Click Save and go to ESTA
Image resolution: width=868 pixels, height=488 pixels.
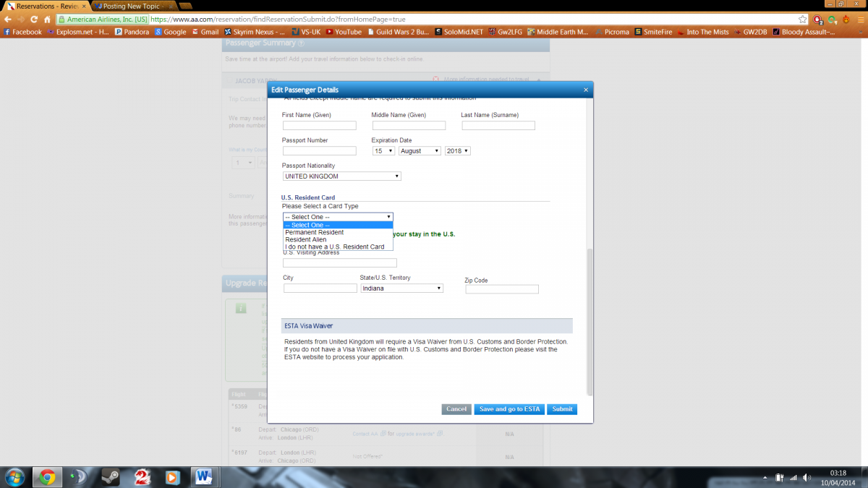(x=509, y=409)
